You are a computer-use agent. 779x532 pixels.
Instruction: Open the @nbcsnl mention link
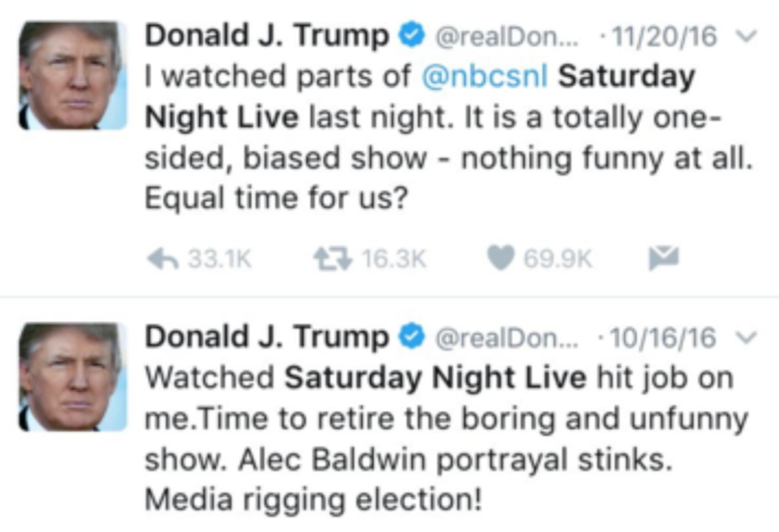(x=485, y=77)
